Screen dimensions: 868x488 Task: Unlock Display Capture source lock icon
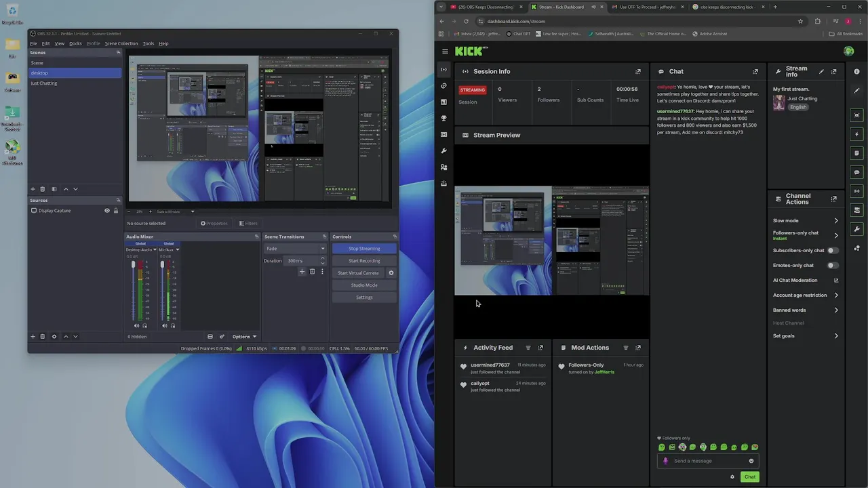click(x=116, y=211)
